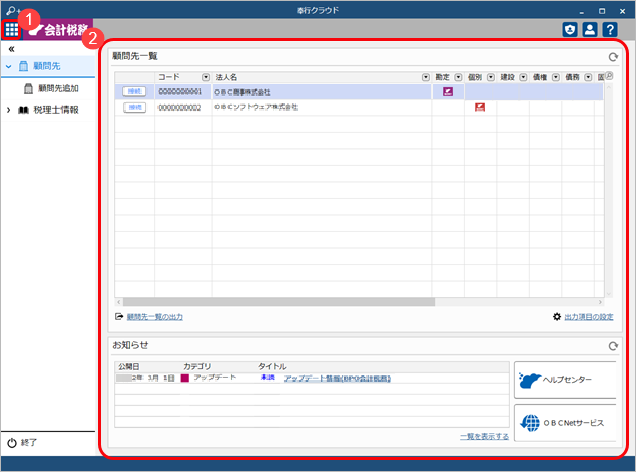Open the コード column filter dropdown
The height and width of the screenshot is (472, 636).
coord(206,77)
